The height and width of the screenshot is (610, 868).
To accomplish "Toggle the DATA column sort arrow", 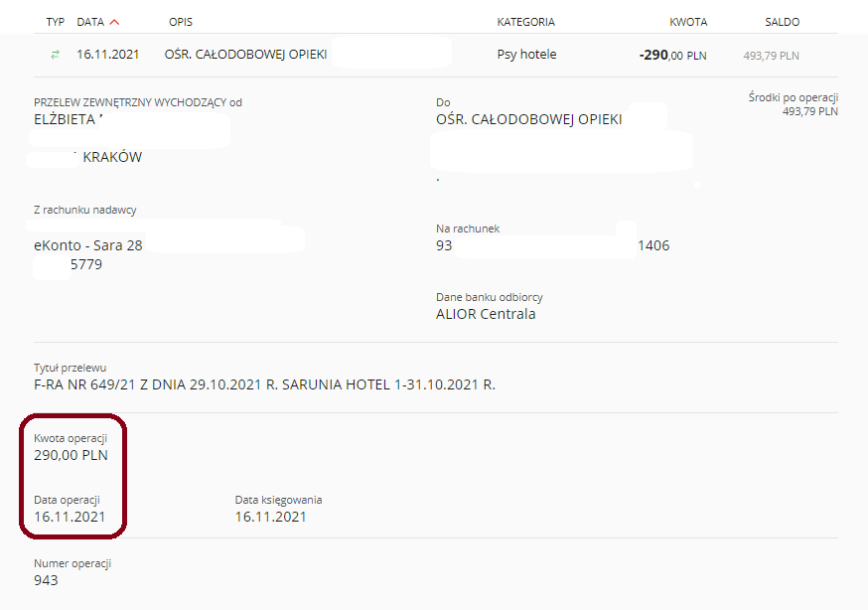I will click(x=114, y=22).
